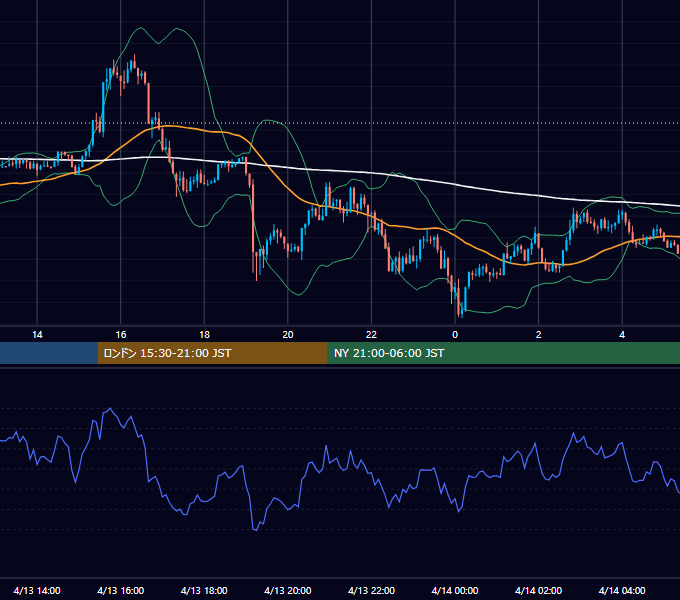
Task: Click the 22 hour label on price chart axis
Action: (x=371, y=335)
